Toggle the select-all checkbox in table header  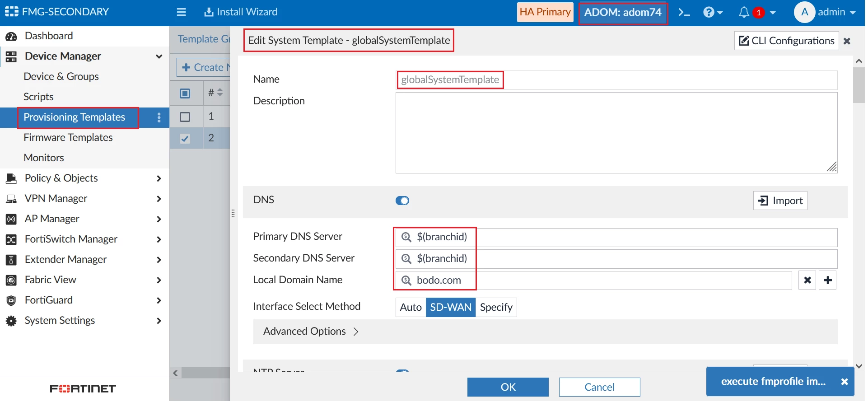(x=185, y=93)
